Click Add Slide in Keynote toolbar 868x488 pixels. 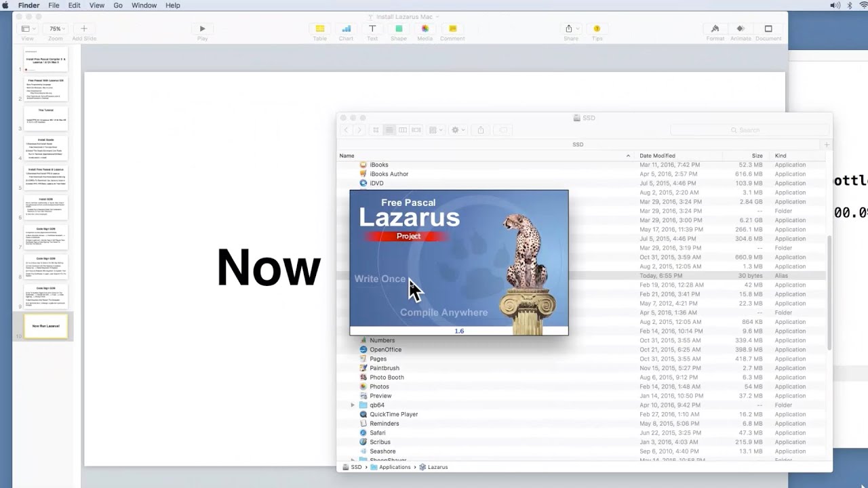click(x=84, y=29)
